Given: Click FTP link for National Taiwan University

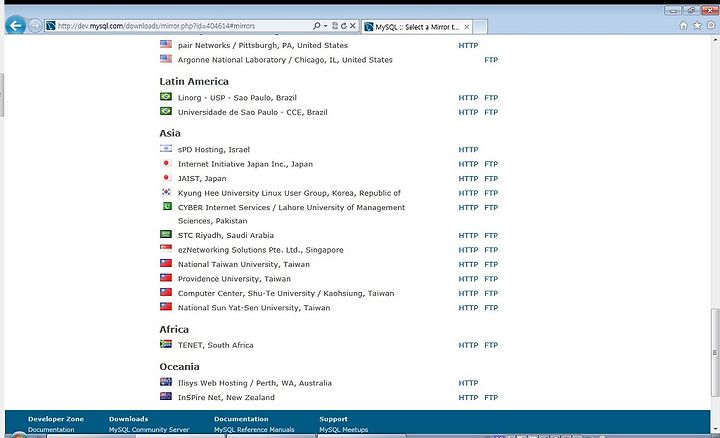Looking at the screenshot, I should point(491,264).
